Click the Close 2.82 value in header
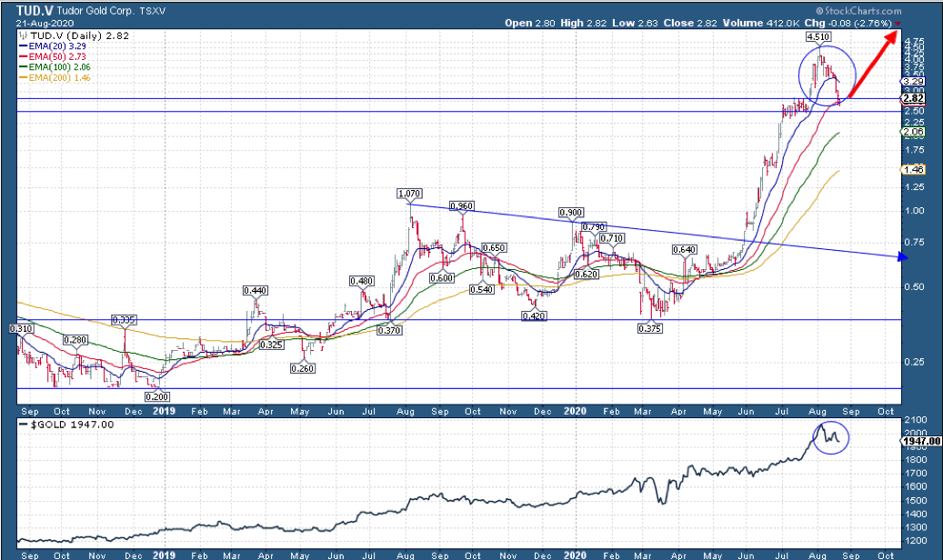Screen dimensions: 943x560 [690, 23]
